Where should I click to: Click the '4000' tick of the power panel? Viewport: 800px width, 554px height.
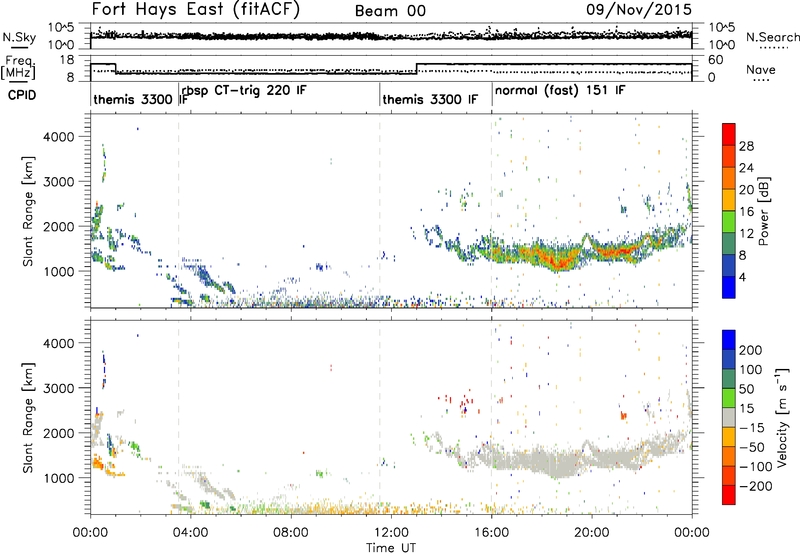click(58, 137)
